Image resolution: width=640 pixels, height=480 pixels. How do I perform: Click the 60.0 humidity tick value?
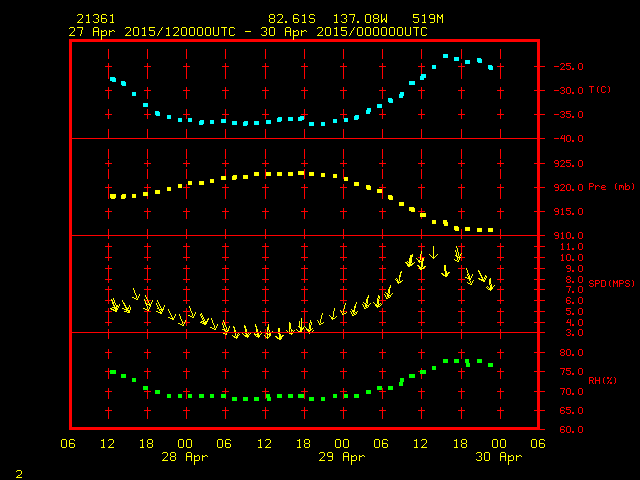pyautogui.click(x=571, y=430)
